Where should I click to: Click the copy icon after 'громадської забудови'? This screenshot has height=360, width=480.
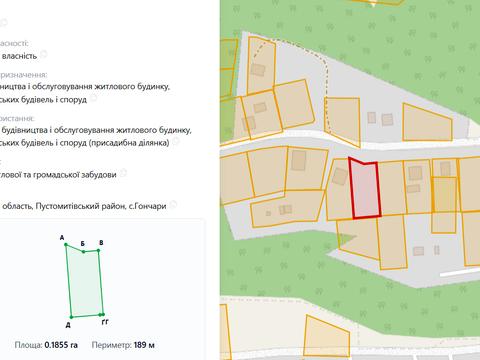tap(123, 173)
